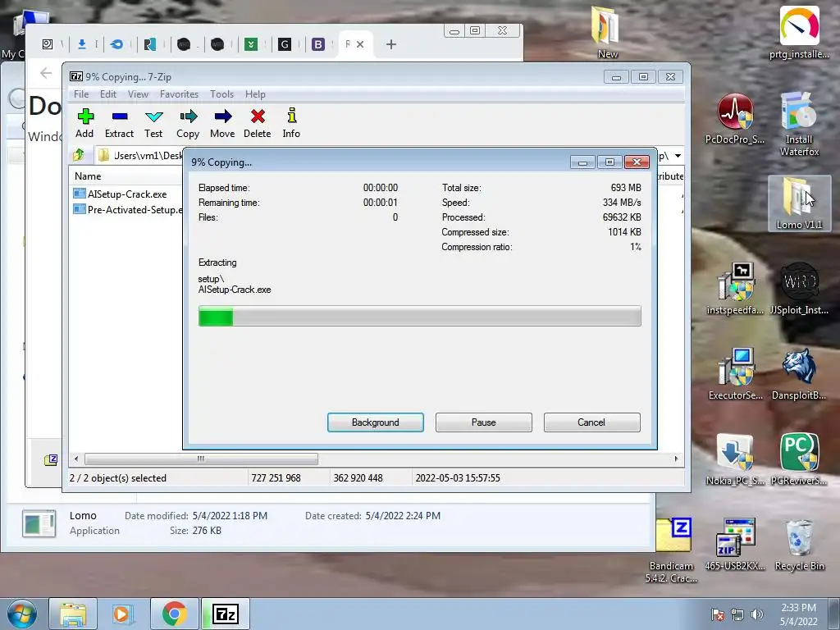Switch to the blue swirl browser tab
This screenshot has width=840, height=630.
coord(116,44)
